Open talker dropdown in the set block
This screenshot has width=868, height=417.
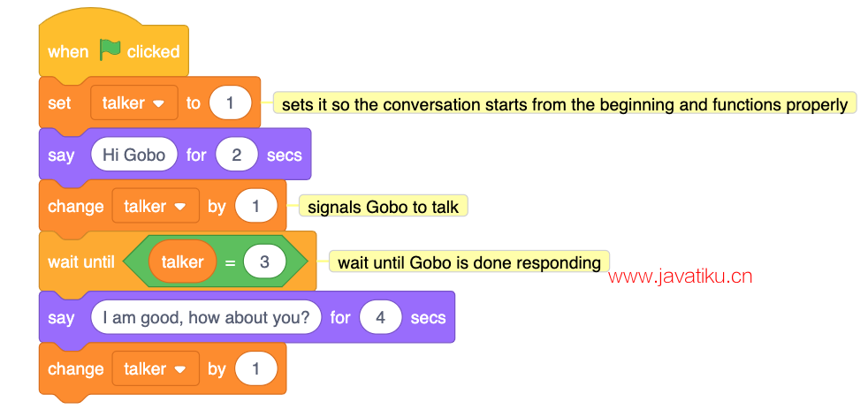pos(134,102)
